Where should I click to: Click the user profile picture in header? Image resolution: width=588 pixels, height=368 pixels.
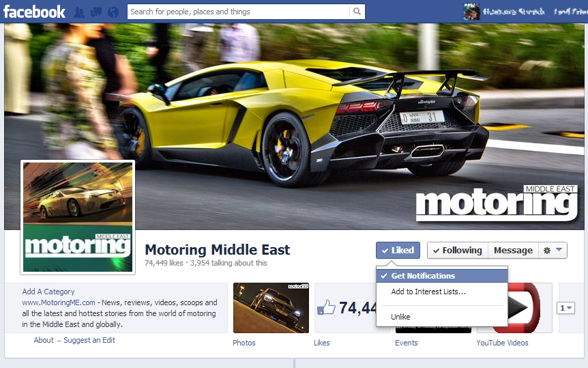click(471, 12)
